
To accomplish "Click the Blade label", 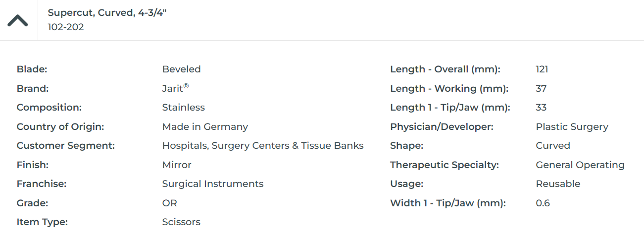I will tap(32, 69).
